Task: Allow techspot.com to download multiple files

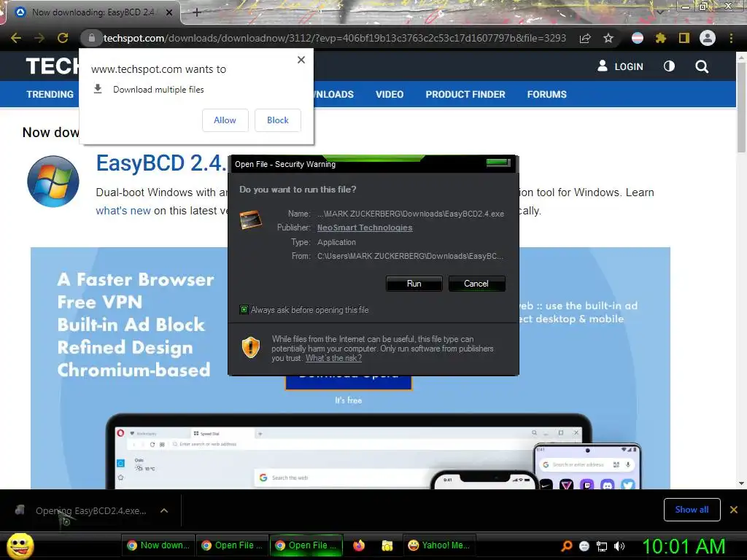Action: coord(225,120)
